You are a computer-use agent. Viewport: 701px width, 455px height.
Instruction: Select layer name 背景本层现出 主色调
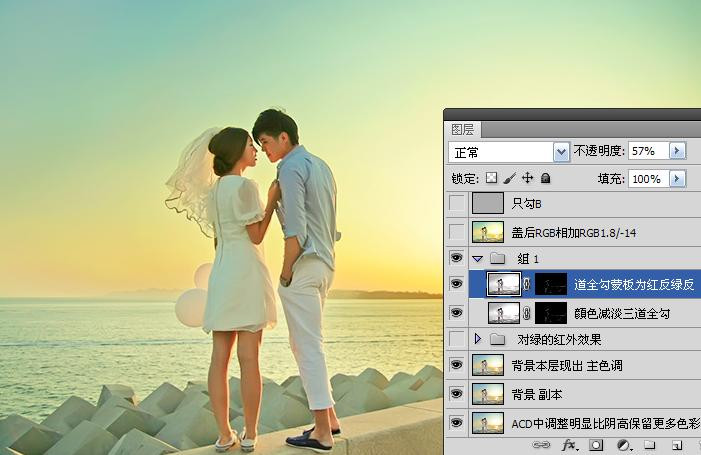[567, 366]
